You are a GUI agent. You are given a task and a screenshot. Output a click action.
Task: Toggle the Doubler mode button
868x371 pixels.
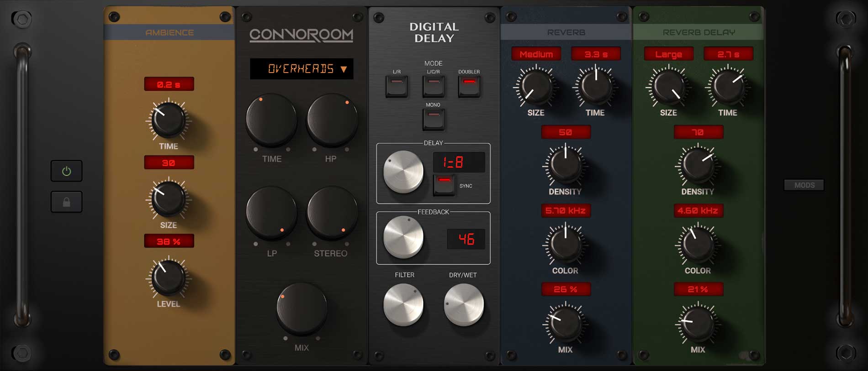point(469,86)
